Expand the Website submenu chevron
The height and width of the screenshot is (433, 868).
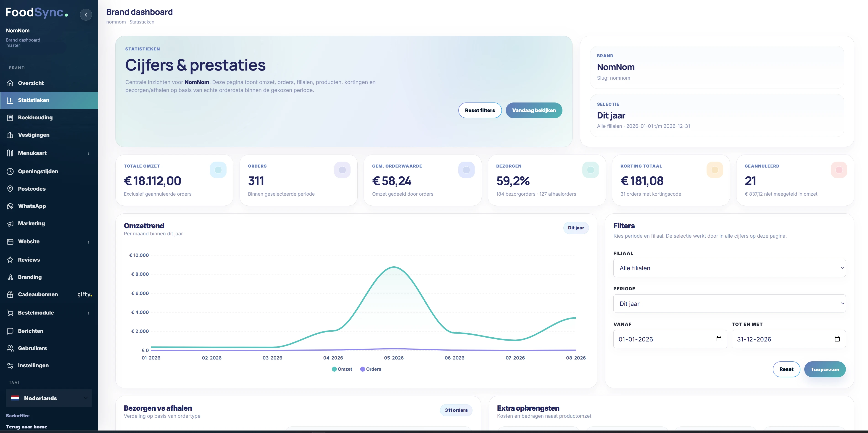(x=89, y=242)
